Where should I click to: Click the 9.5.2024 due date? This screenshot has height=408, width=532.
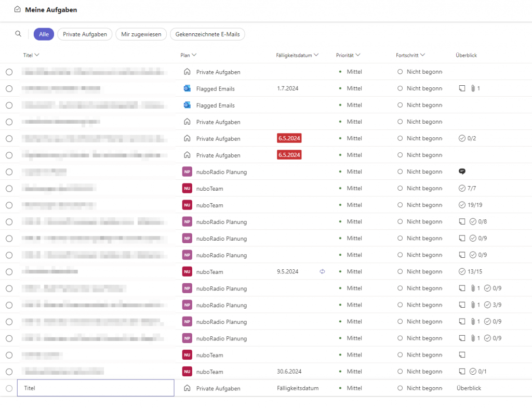click(x=287, y=271)
